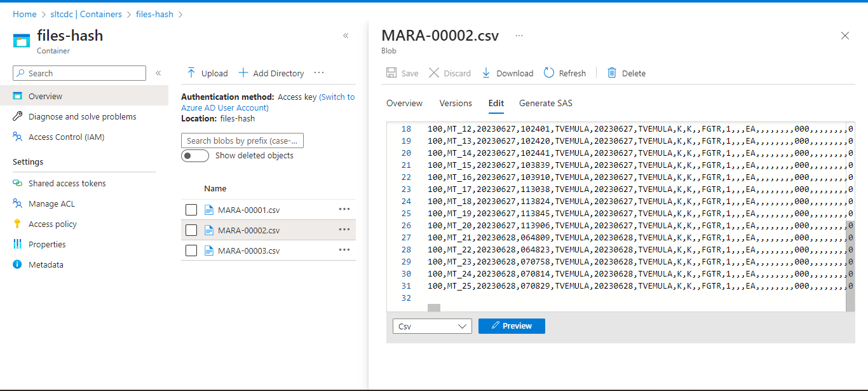The image size is (868, 391).
Task: Click the Search blobs by prefix field
Action: pos(242,141)
